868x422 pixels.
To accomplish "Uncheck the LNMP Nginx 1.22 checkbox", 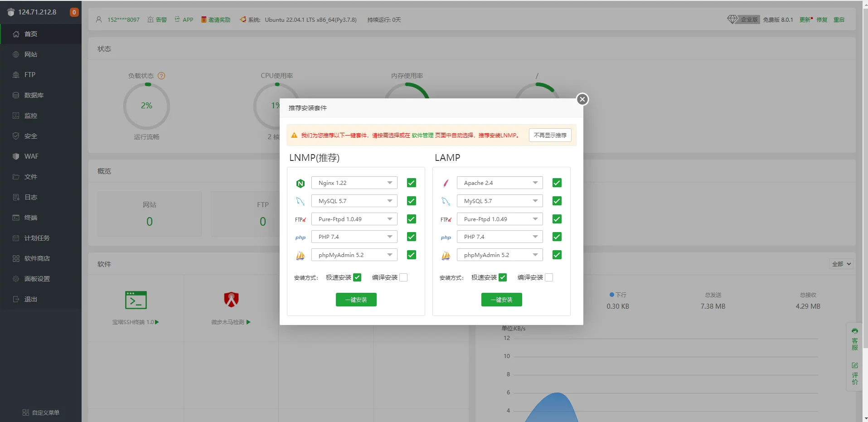I will point(412,183).
